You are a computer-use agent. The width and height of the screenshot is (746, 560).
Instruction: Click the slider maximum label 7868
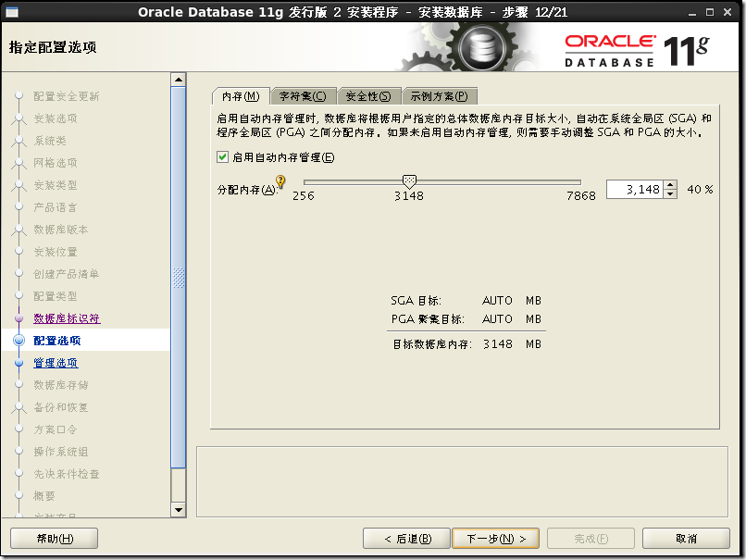coord(581,196)
